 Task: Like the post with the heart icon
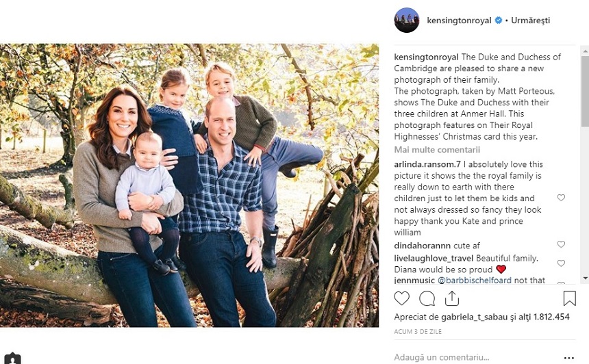click(x=402, y=298)
